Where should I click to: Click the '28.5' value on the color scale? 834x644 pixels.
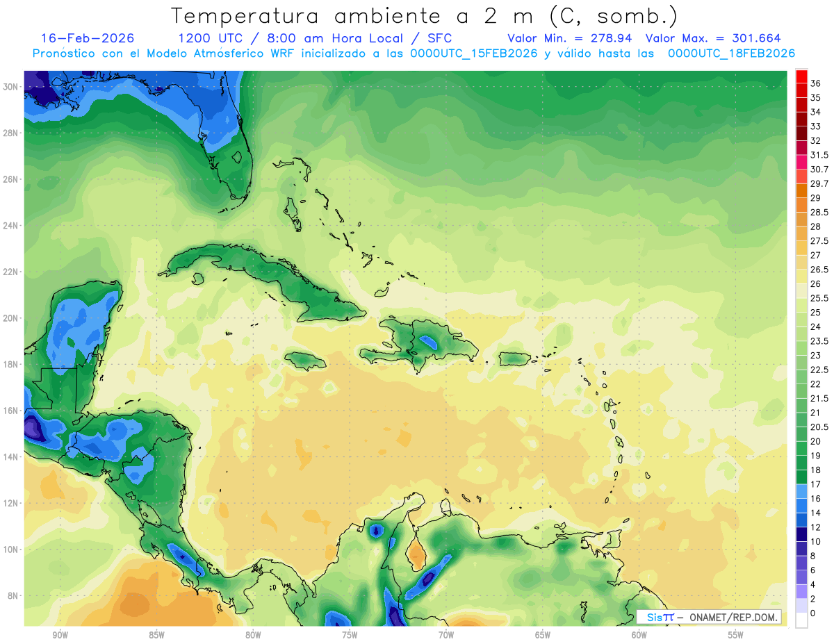point(819,213)
